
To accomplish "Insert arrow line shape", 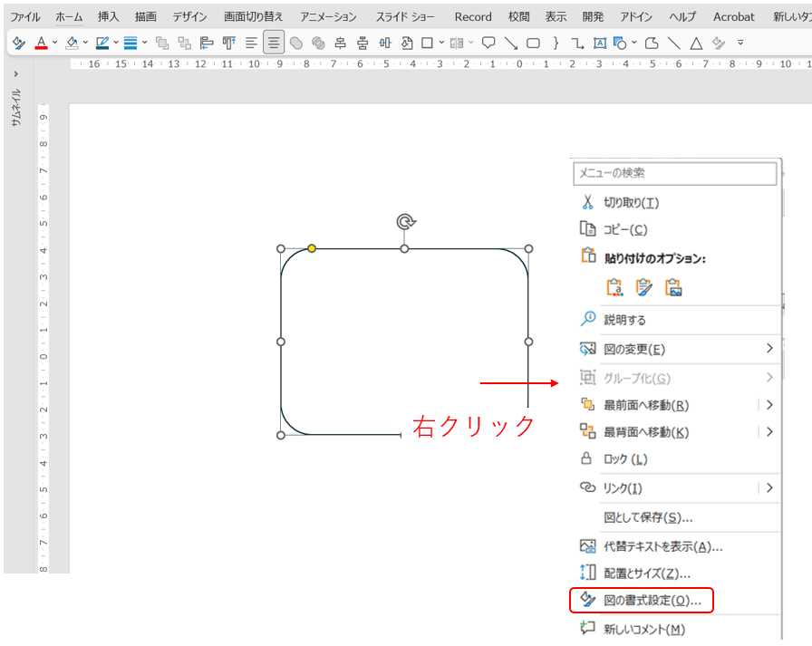I will [x=510, y=43].
